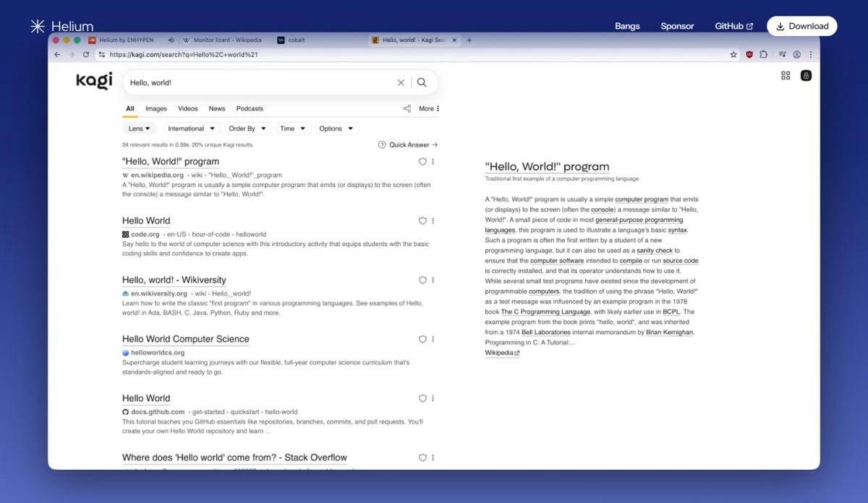The width and height of the screenshot is (868, 503).
Task: Open three-dot menu for code.org result
Action: pos(433,221)
